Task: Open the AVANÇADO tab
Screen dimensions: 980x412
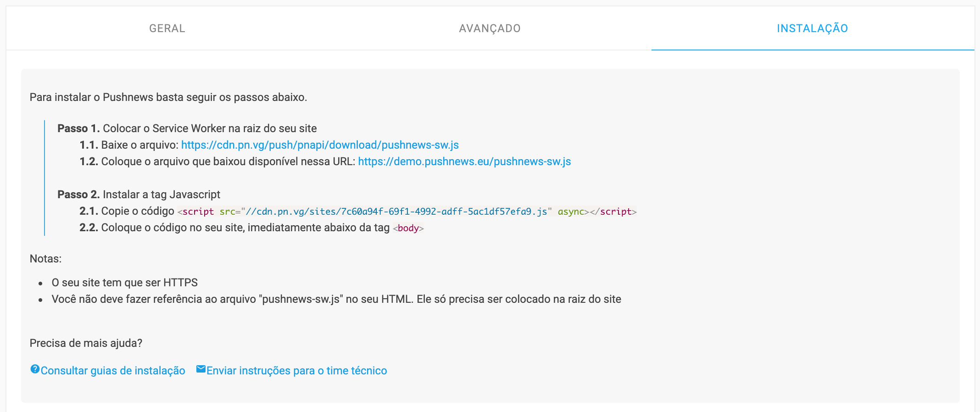Action: pos(490,28)
